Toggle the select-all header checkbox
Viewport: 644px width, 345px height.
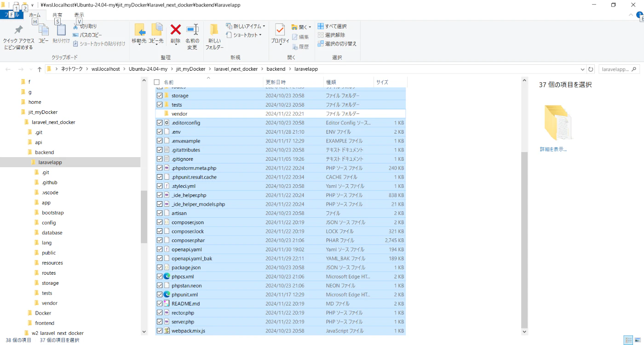tap(157, 82)
